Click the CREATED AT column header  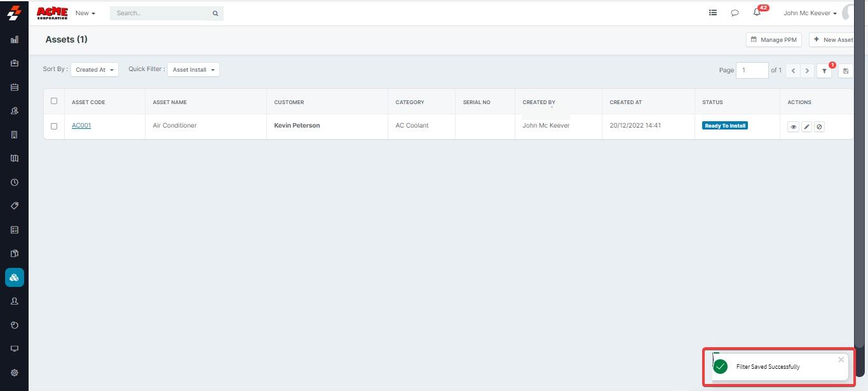coord(626,102)
